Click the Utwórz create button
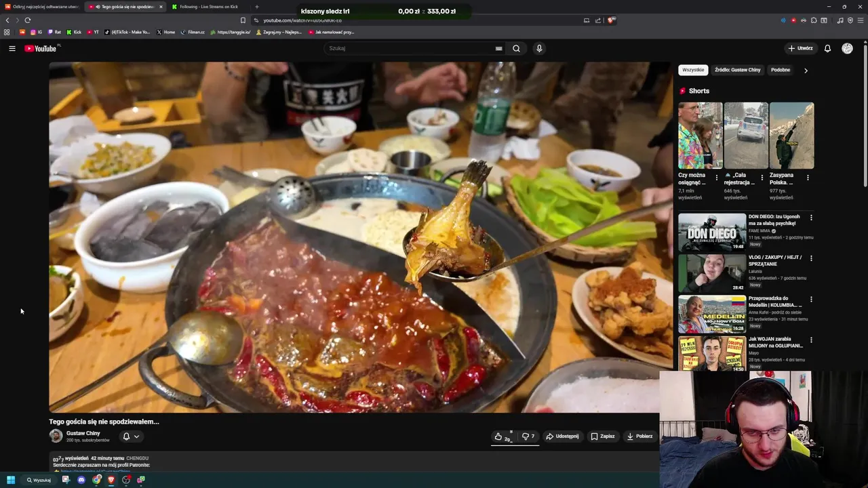This screenshot has height=488, width=868. 800,48
